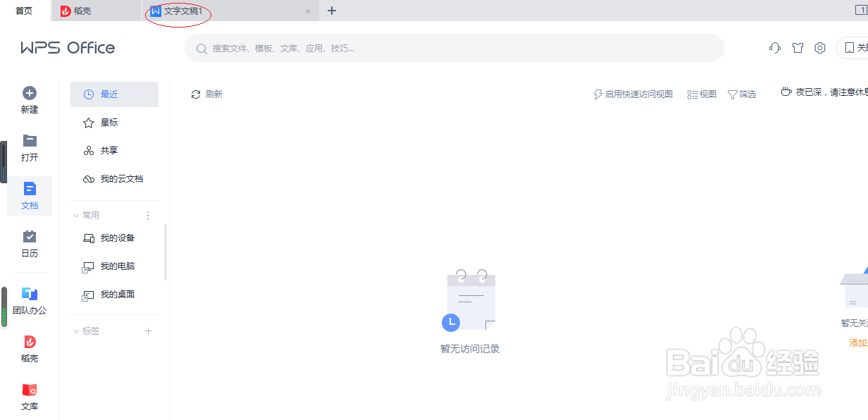The width and height of the screenshot is (868, 420).
Task: Switch to the 日历 (Calendar) sidebar icon
Action: tap(29, 245)
